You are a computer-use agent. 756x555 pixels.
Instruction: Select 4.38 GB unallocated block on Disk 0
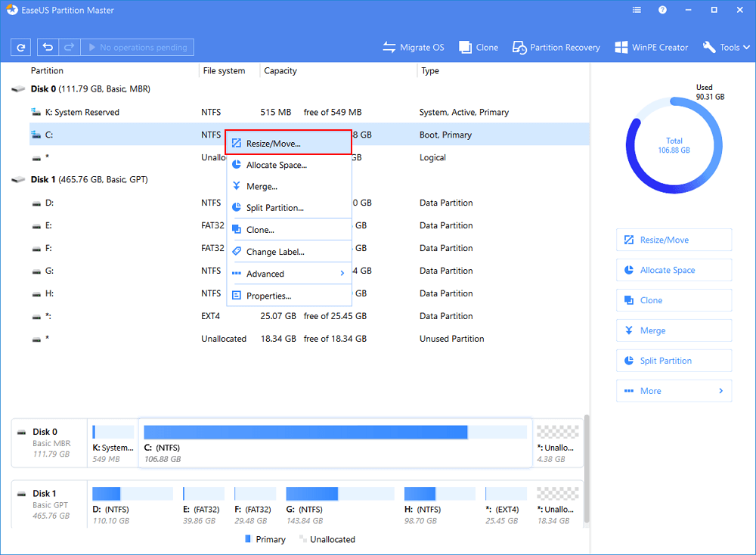pyautogui.click(x=557, y=444)
